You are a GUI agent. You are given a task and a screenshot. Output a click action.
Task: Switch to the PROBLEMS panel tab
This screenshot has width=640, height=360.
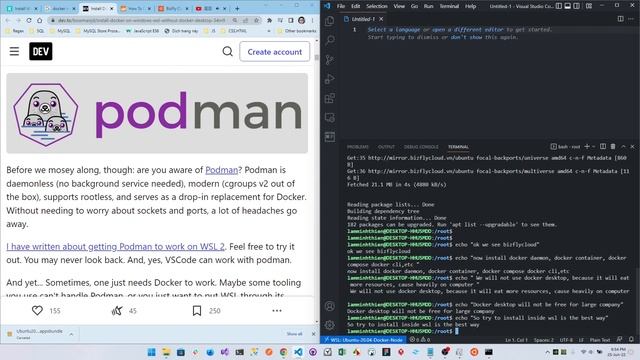[x=358, y=147]
